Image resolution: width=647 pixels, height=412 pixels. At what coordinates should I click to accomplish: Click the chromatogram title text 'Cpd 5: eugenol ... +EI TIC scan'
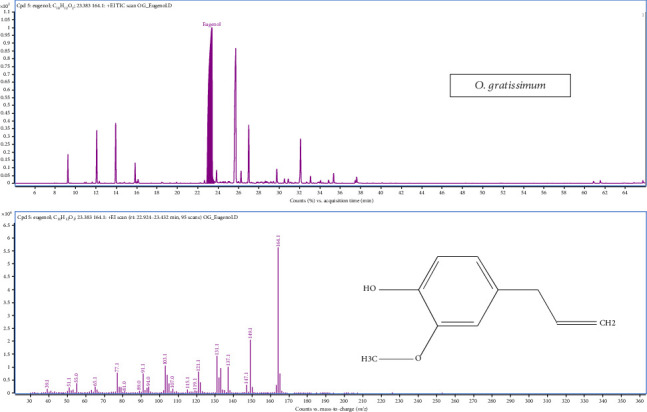coord(94,6)
